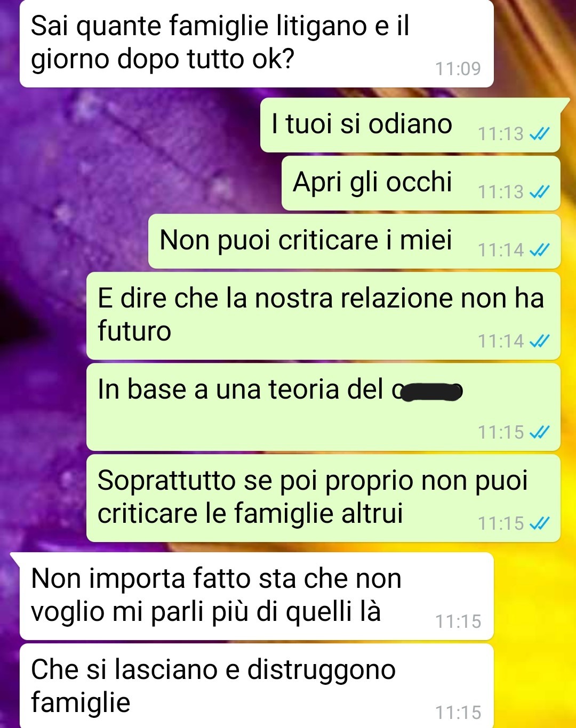Click the read receipt checkmarks on 'I tuoi si odiano'
576x728 pixels.
point(539,133)
